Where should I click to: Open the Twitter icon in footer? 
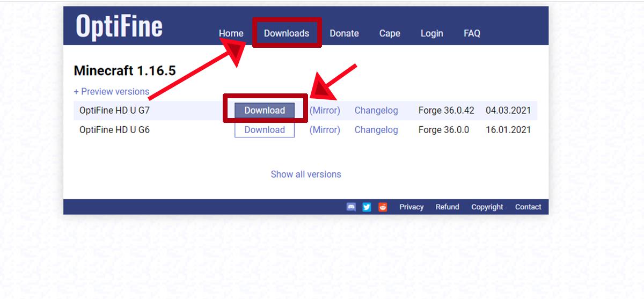[x=367, y=207]
